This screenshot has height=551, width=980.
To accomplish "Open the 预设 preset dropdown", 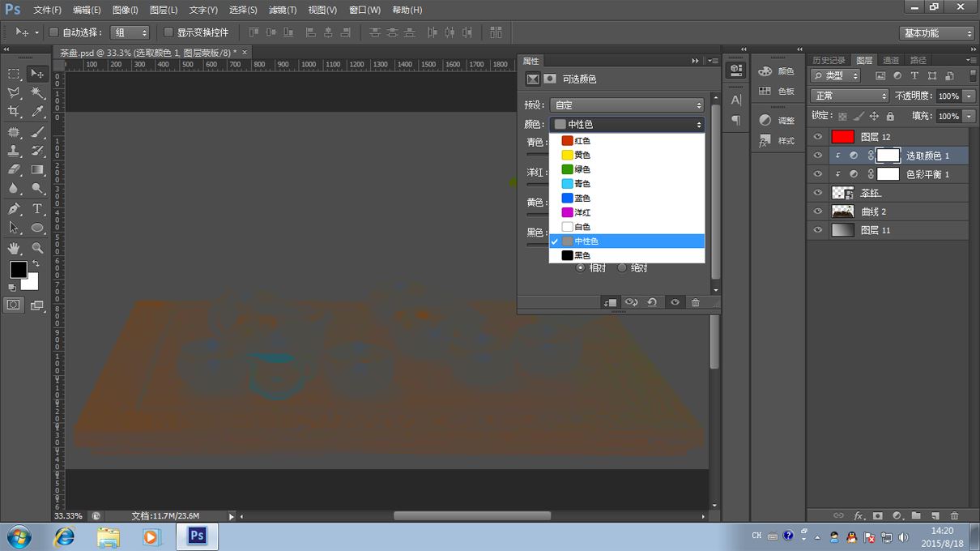I will 627,105.
